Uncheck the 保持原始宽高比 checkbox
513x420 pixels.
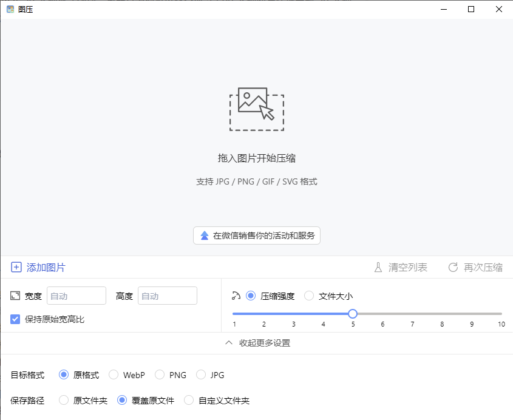coord(15,319)
